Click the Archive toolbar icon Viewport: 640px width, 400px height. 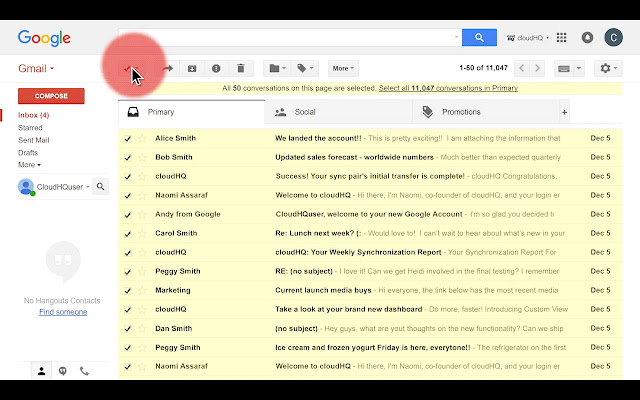point(192,69)
